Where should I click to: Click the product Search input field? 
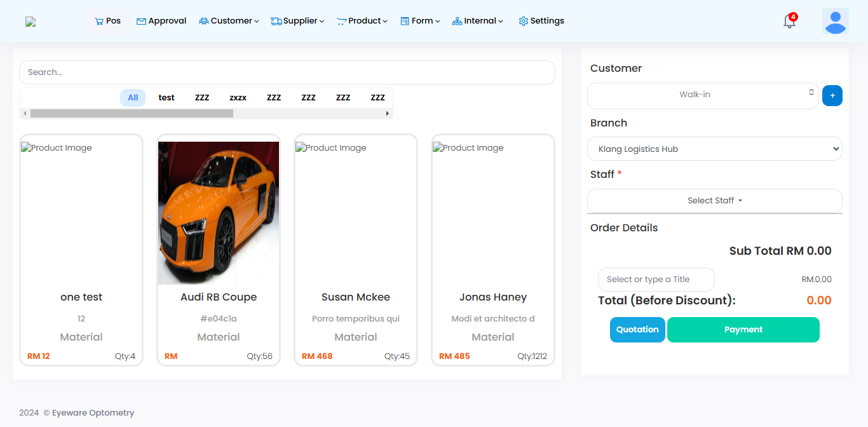point(287,72)
